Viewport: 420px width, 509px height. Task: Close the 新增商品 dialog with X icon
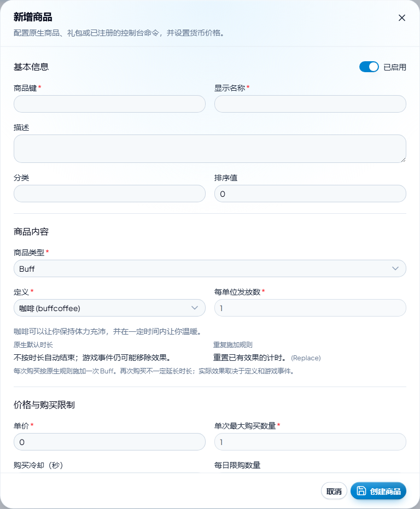tap(402, 18)
